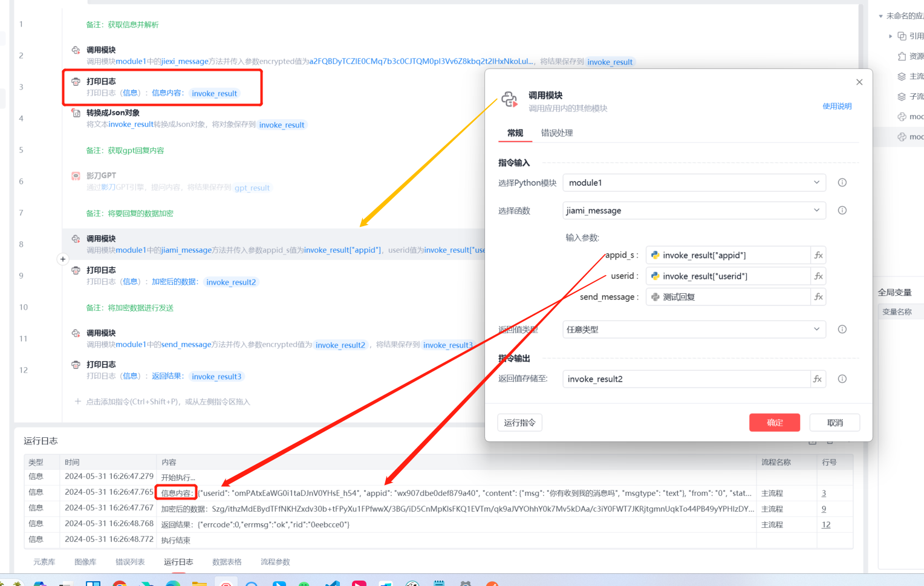This screenshot has width=924, height=586.
Task: Switch to the 错误处理 tab
Action: (x=557, y=133)
